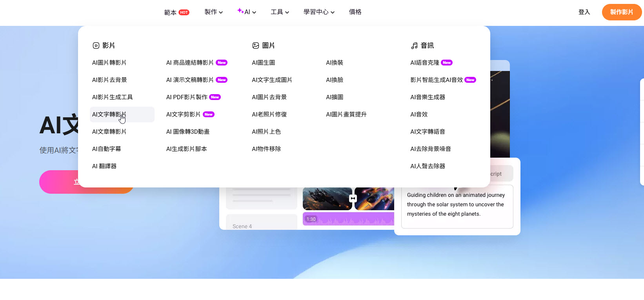Viewport: 644px width, 300px height.
Task: Click the 登入 login link
Action: coord(584,12)
